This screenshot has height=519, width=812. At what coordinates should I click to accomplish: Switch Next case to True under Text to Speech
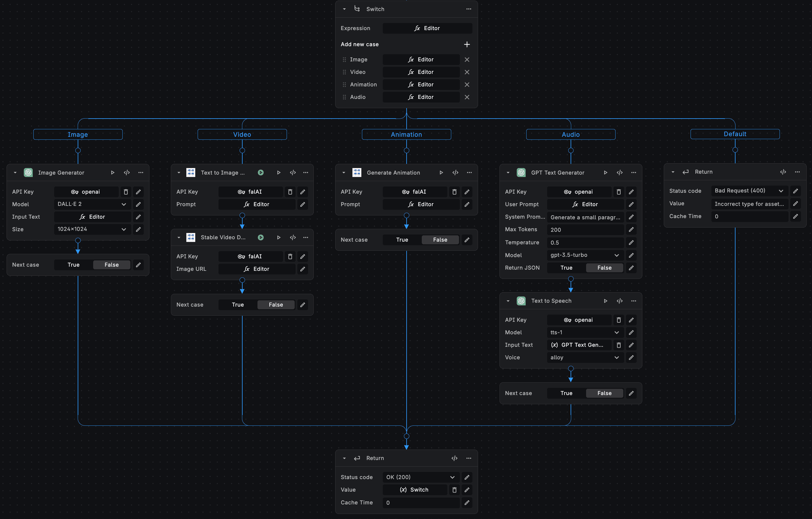click(x=566, y=393)
